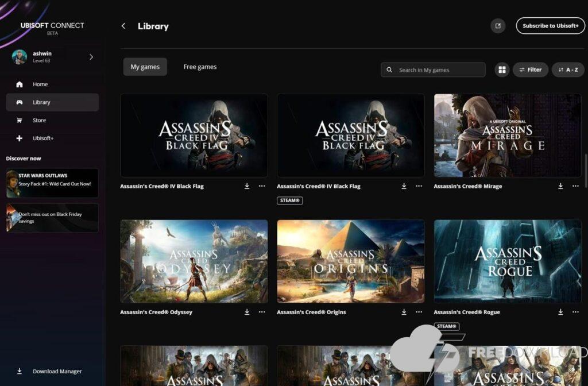588x386 pixels.
Task: Click the download icon for Assassin's Creed Mirage
Action: (560, 186)
